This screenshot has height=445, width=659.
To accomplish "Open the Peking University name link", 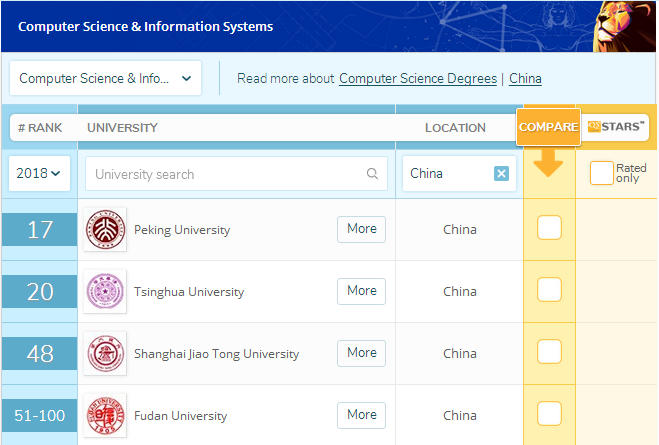I will coord(182,230).
